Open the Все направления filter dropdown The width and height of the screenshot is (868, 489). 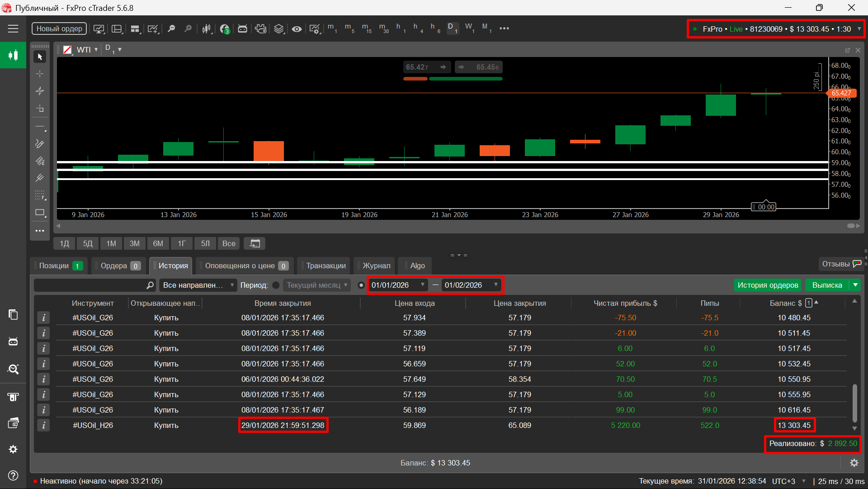tap(198, 285)
